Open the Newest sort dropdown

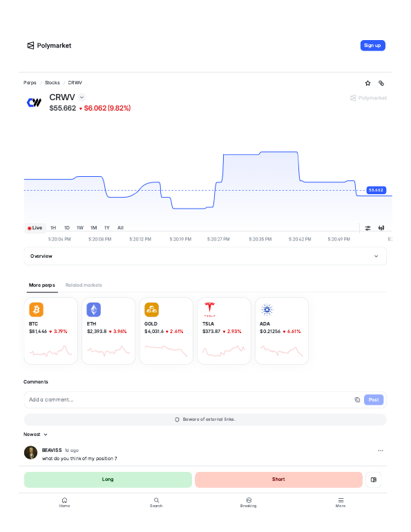(35, 435)
